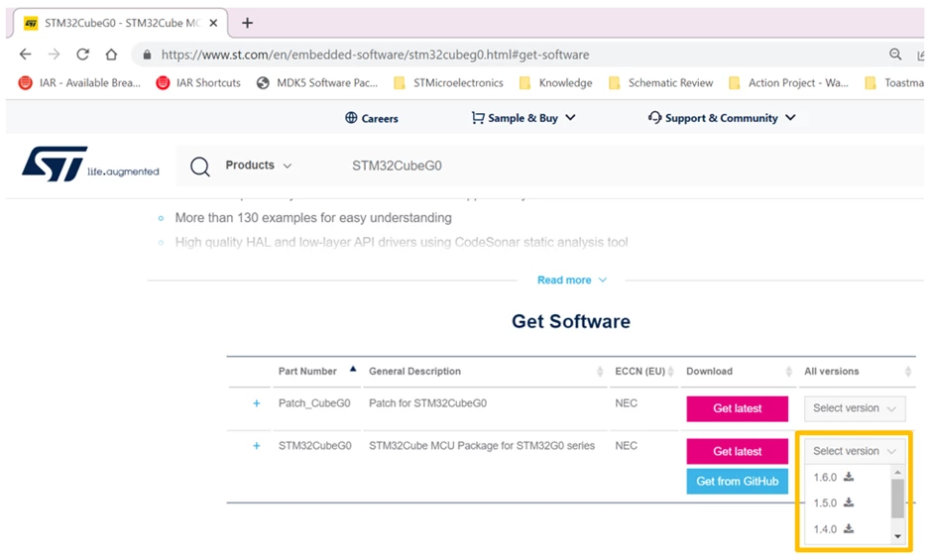The image size is (932, 560).
Task: Open STMicroelectronics bookmark folder
Action: (x=448, y=82)
